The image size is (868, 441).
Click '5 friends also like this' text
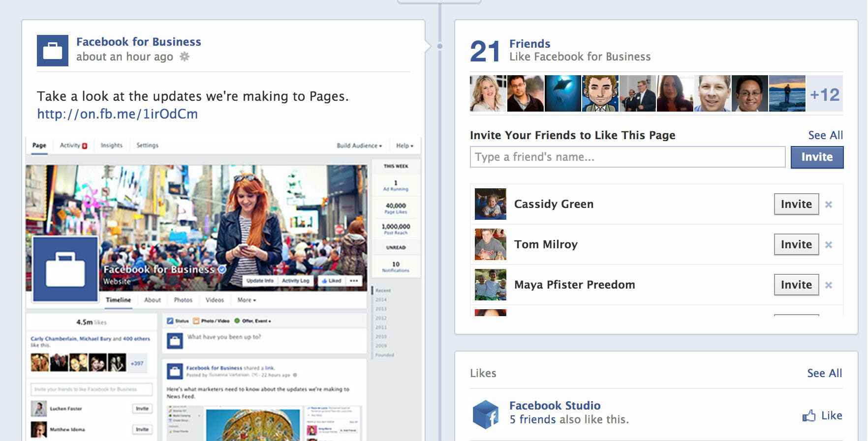coord(569,419)
